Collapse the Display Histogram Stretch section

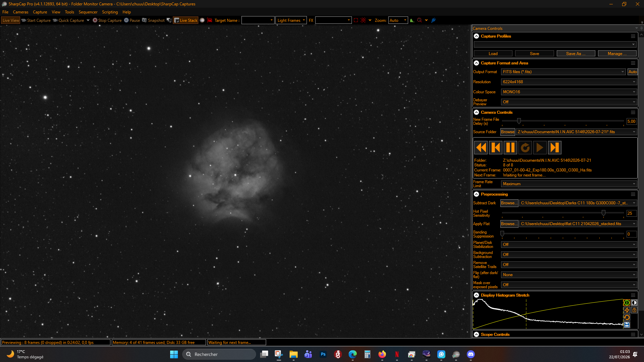[476, 295]
